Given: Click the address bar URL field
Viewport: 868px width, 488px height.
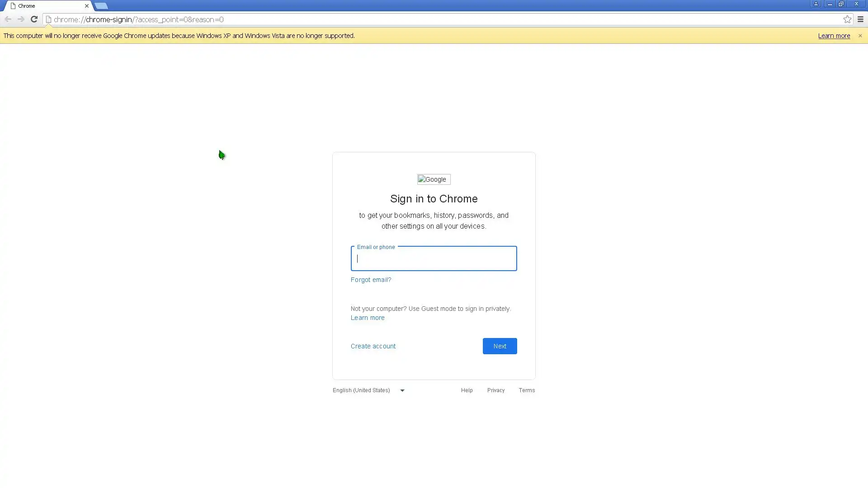Looking at the screenshot, I should tap(407, 19).
